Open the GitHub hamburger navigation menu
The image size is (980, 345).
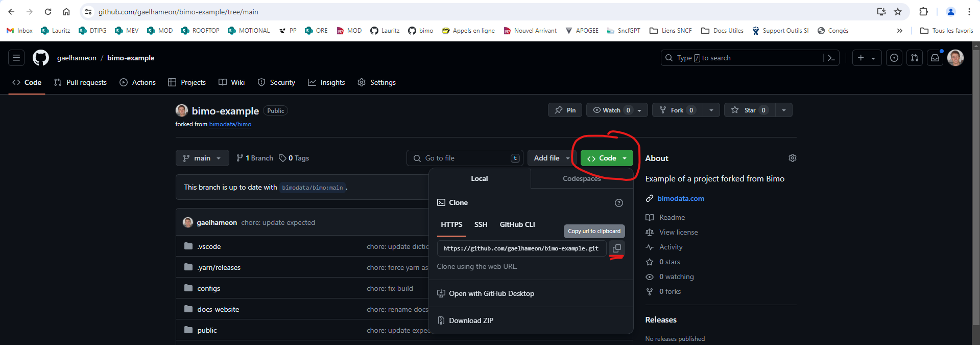click(16, 58)
